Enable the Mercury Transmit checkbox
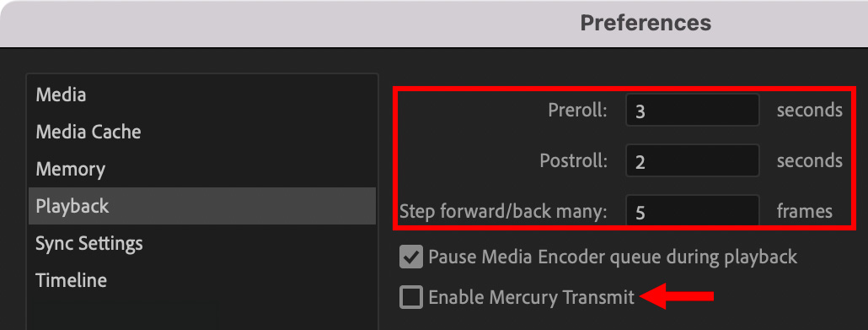The image size is (868, 330). [410, 297]
